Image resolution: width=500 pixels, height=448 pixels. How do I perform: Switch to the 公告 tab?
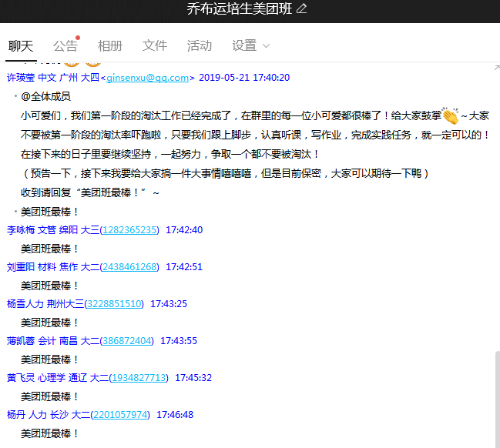tap(65, 46)
